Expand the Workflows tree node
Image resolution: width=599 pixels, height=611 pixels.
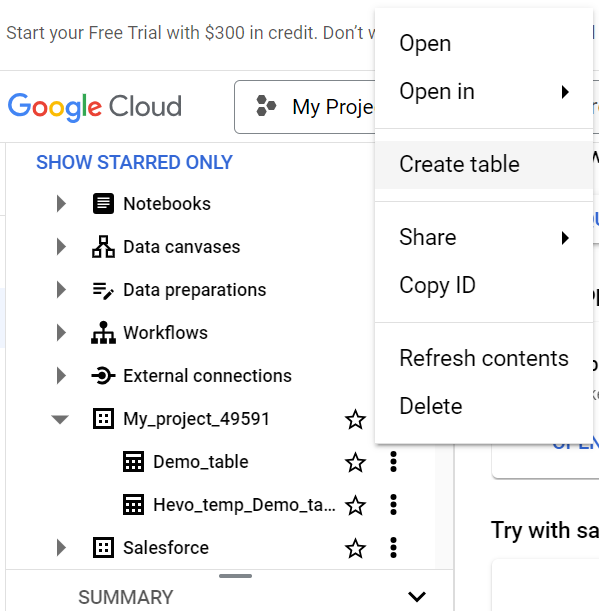point(61,333)
